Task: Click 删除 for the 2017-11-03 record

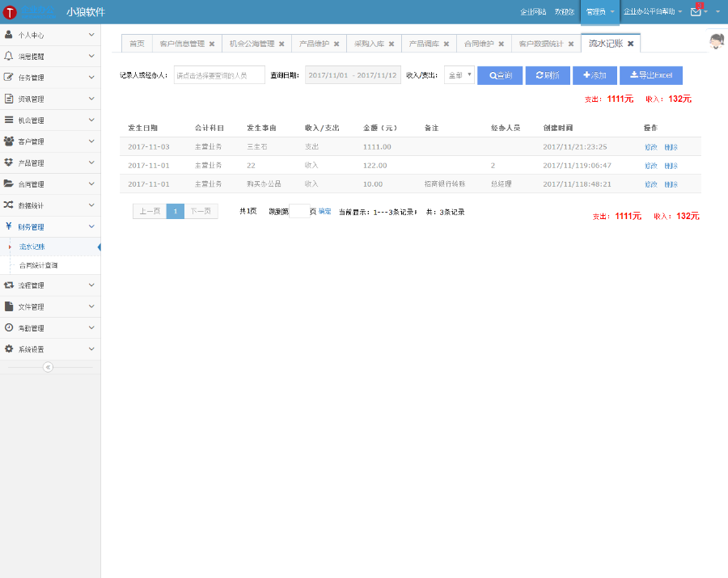Action: click(671, 147)
